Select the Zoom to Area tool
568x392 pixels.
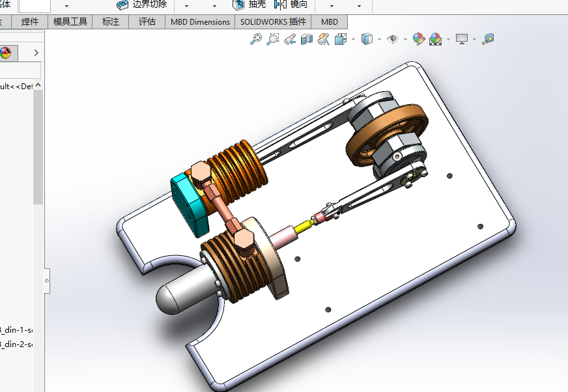click(273, 39)
